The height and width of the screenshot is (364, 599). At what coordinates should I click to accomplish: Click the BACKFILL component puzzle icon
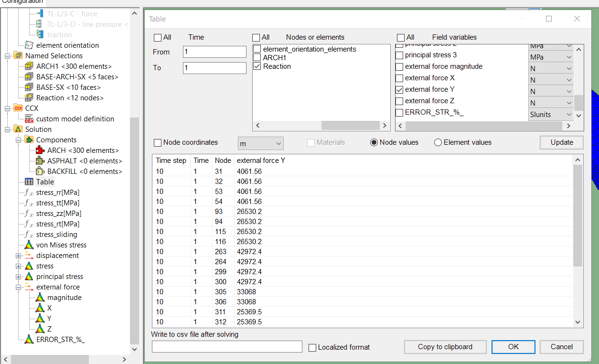click(40, 171)
